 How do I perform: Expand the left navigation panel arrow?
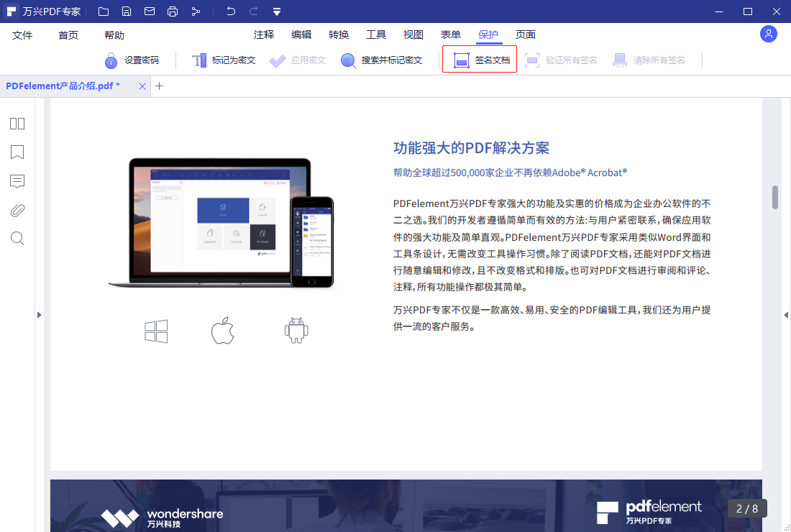pos(39,314)
